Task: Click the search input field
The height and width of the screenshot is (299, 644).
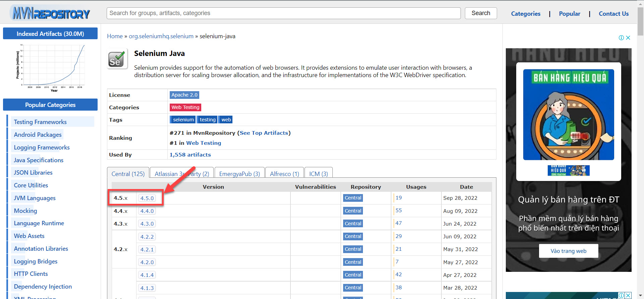Action: coord(283,13)
